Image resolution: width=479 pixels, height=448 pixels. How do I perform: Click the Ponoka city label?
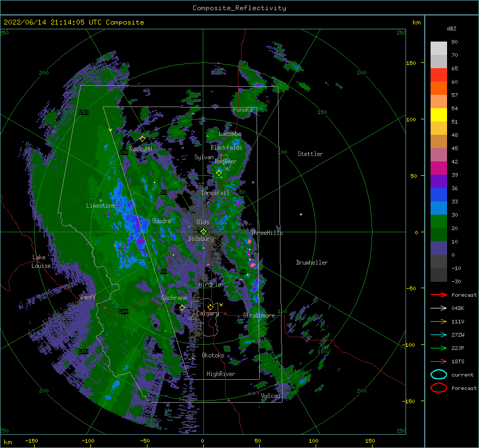click(243, 110)
